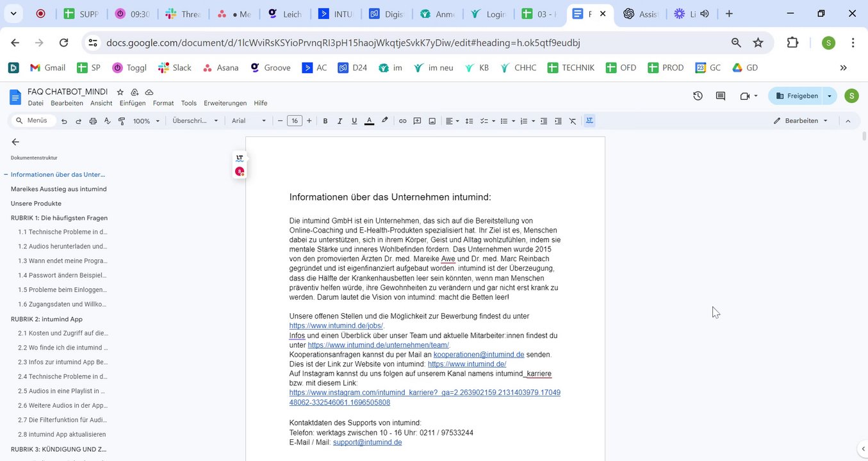Click the browser reload button

[x=63, y=42]
